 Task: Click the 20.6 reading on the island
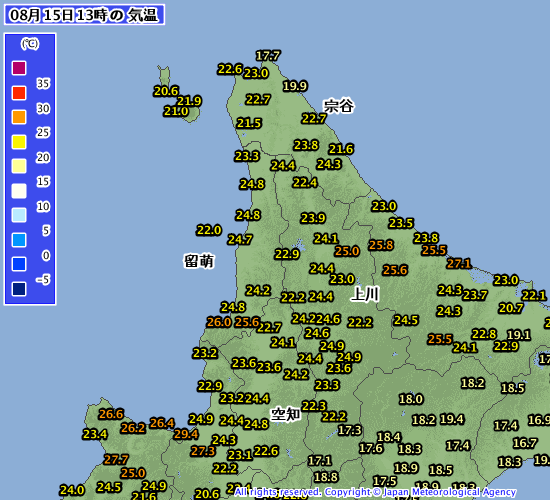tap(166, 91)
